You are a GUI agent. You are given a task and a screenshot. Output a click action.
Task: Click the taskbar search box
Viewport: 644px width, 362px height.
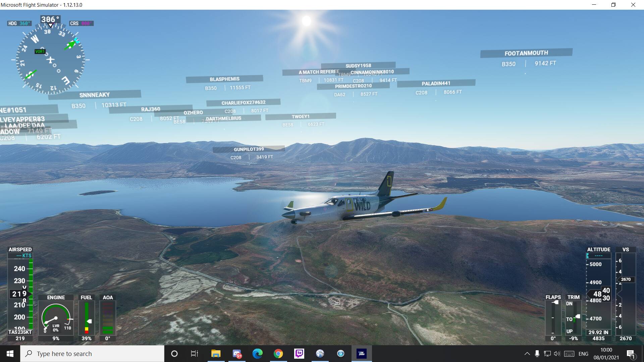(x=92, y=354)
